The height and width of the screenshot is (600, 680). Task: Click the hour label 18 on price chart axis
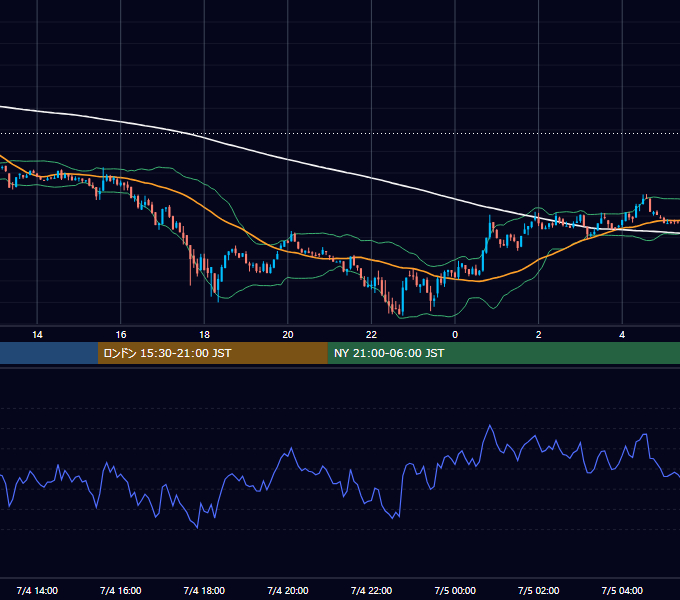tap(204, 335)
